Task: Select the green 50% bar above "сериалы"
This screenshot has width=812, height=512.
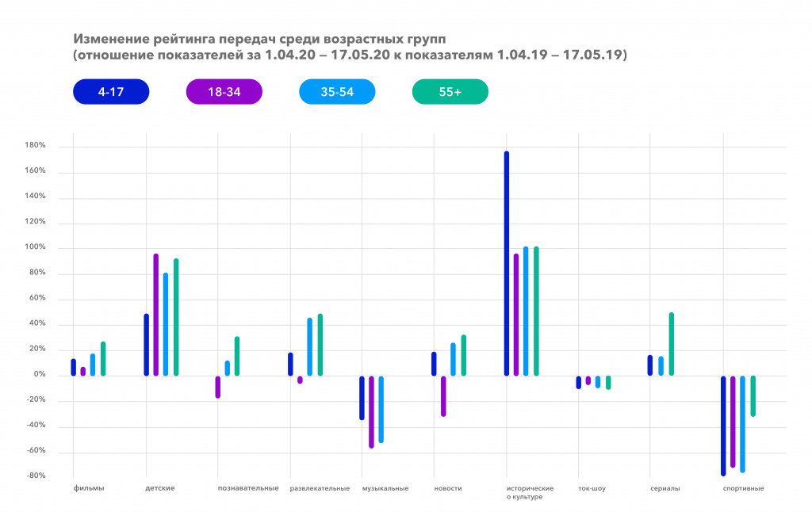Action: [670, 345]
